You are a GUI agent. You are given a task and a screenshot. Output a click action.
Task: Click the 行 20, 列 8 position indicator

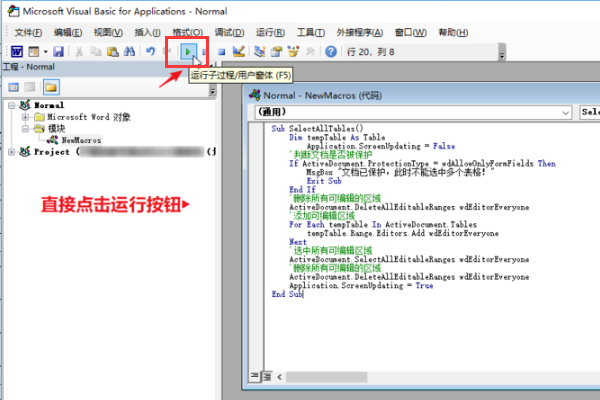click(370, 52)
